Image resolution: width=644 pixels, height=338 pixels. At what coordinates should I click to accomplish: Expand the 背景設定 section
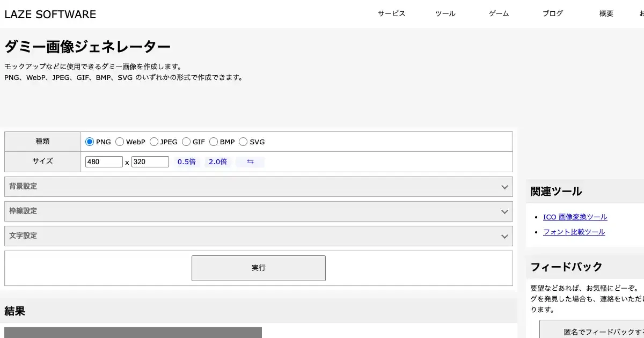click(258, 187)
